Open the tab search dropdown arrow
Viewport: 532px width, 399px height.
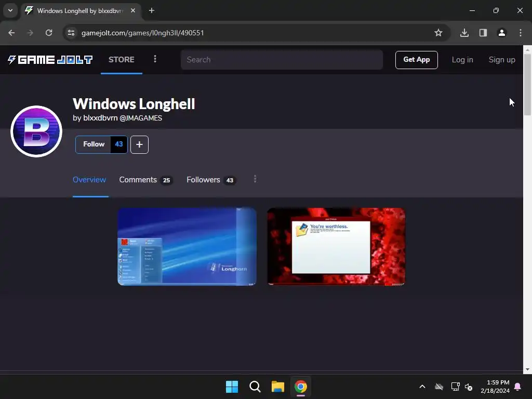[x=10, y=10]
